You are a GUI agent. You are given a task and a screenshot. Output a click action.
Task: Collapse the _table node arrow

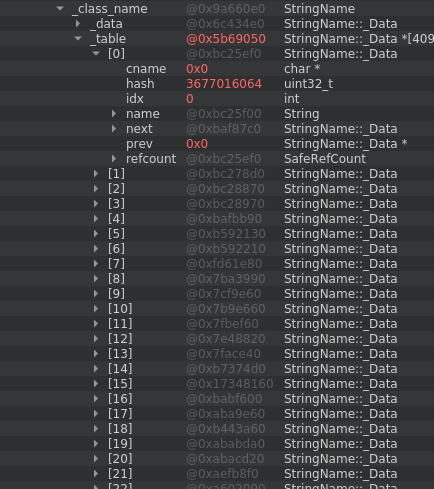coord(78,39)
